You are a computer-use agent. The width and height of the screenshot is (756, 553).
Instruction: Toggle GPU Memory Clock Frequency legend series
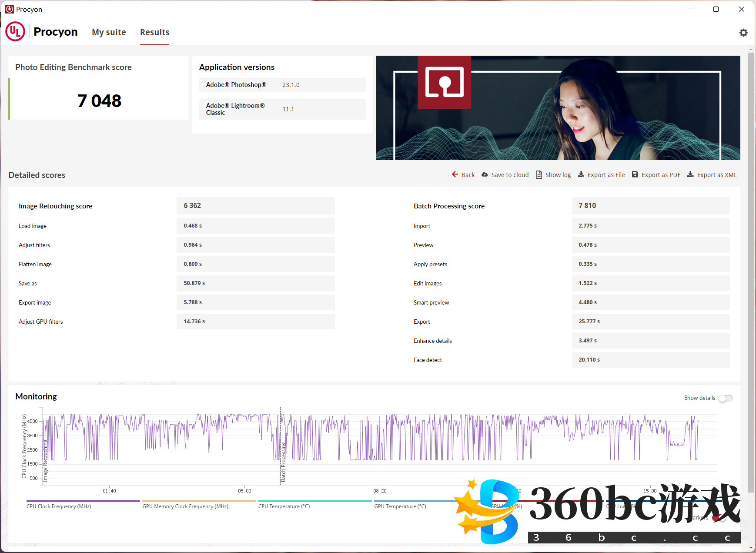click(x=185, y=506)
